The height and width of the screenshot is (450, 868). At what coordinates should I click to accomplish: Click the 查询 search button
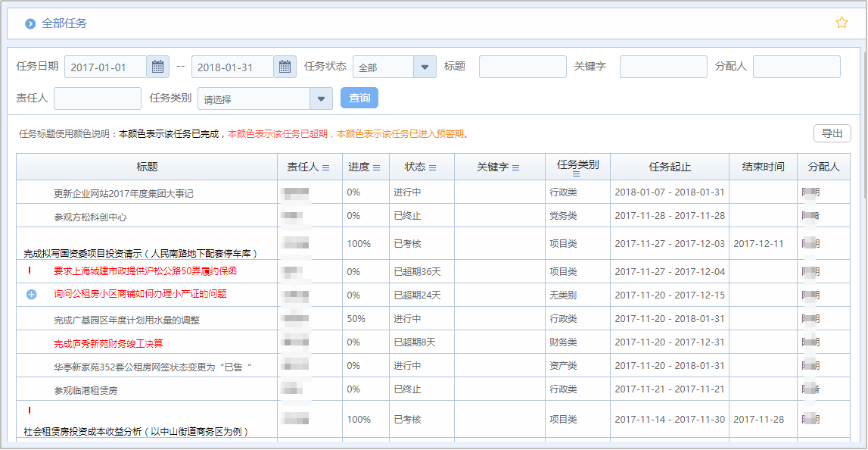(359, 98)
